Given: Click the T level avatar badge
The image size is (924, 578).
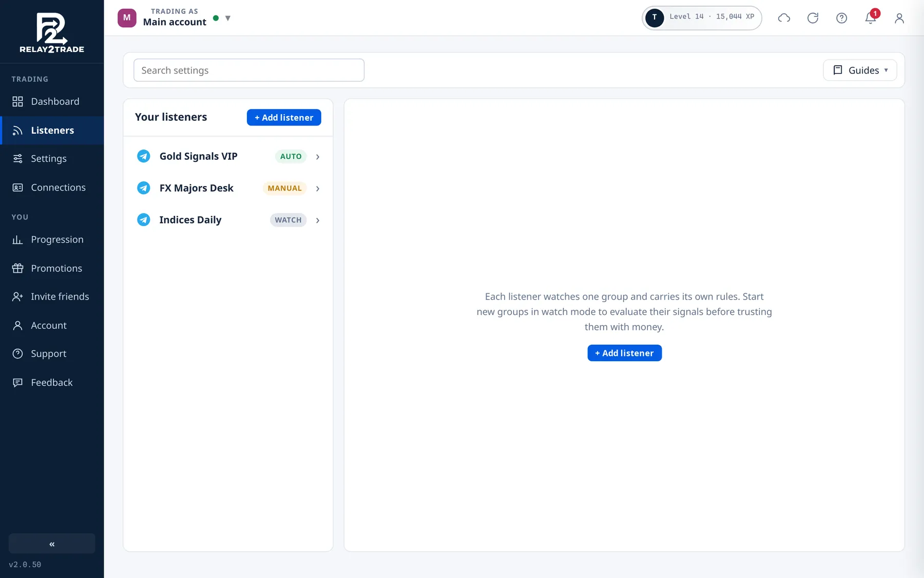Looking at the screenshot, I should (x=654, y=17).
